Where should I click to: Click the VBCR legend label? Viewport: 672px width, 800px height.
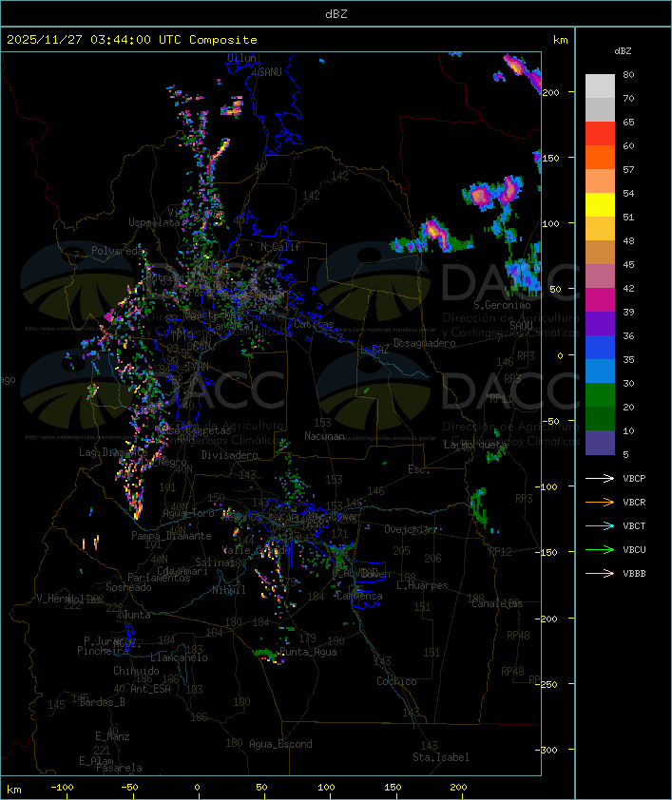click(x=634, y=503)
